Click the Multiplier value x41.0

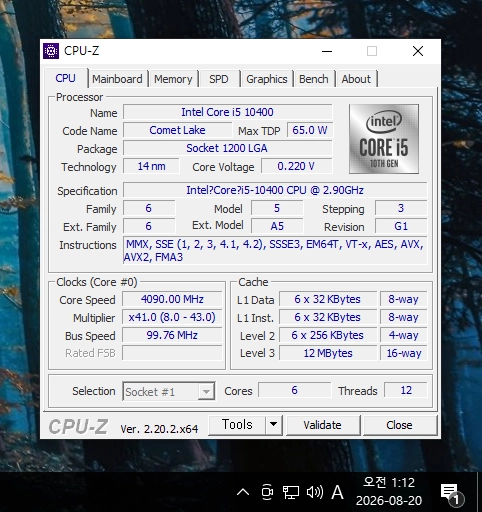(x=172, y=317)
